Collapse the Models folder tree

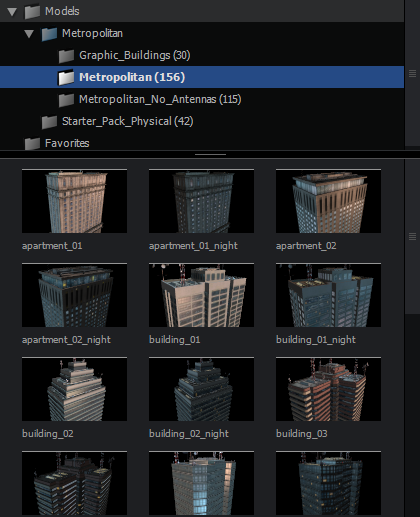pyautogui.click(x=12, y=12)
